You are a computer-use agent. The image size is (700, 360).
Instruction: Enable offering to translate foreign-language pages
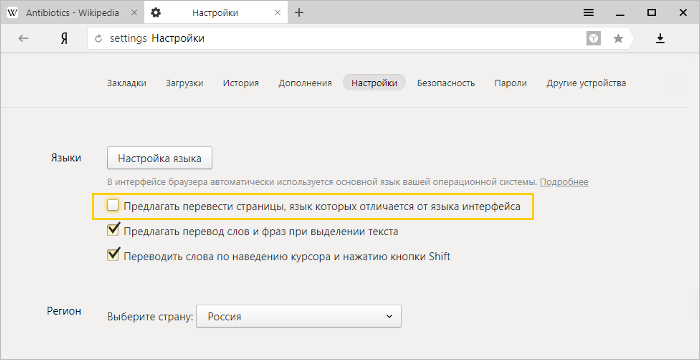coord(113,206)
